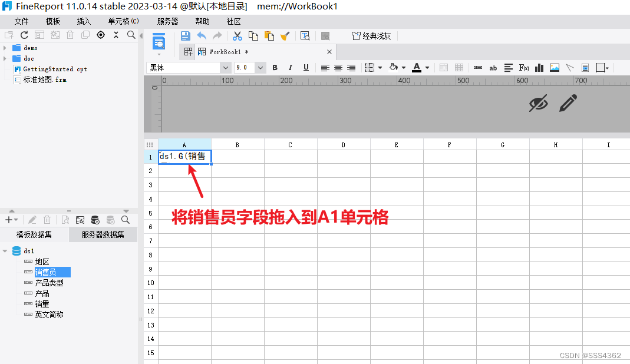This screenshot has height=364, width=630.
Task: Close the WorkBook1 tab
Action: point(329,52)
